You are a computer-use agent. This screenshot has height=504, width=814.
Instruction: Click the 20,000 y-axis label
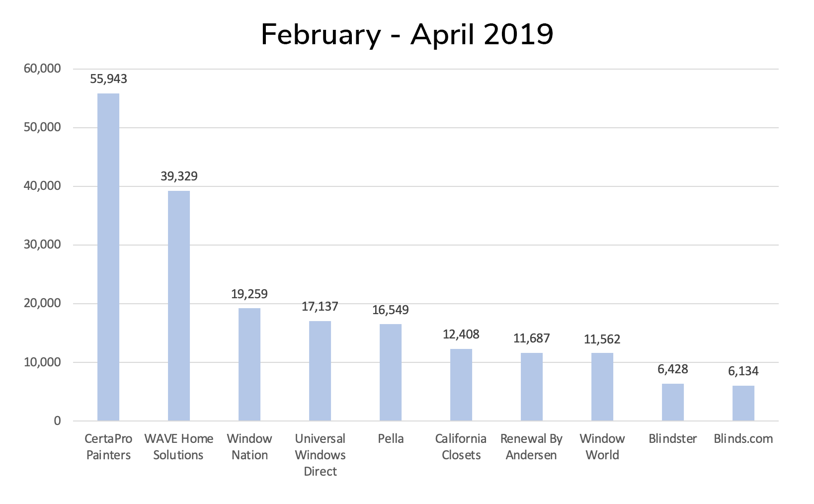pyautogui.click(x=42, y=303)
